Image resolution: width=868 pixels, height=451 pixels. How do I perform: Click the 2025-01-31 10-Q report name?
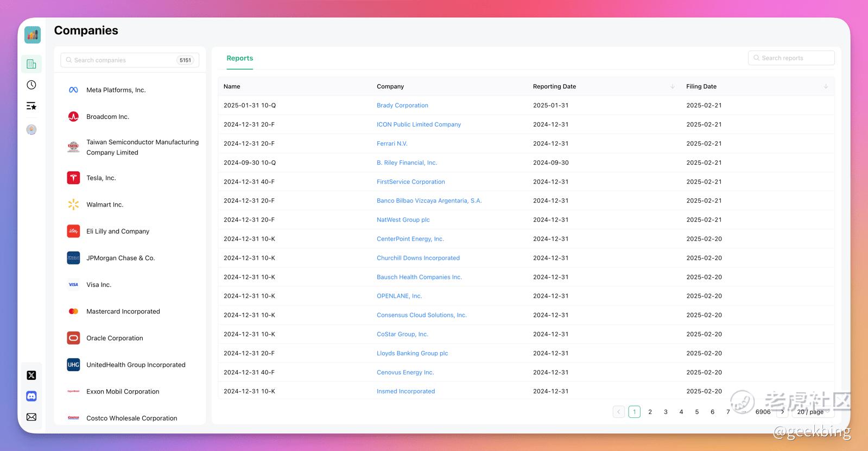point(250,105)
